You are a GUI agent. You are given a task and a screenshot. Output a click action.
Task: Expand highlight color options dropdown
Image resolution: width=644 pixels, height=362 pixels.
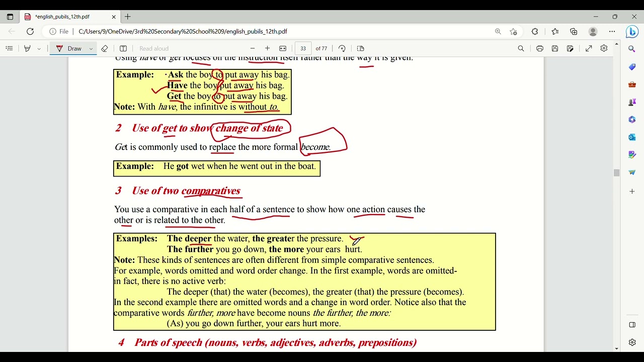(39, 49)
